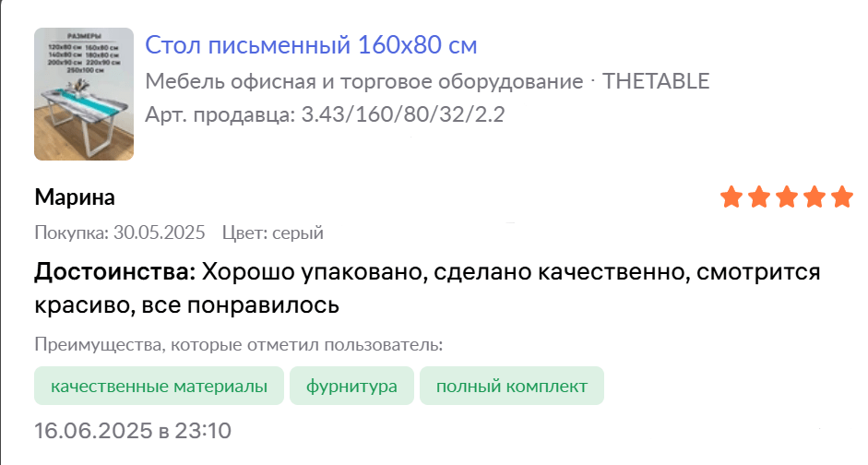Select the 'качественные материалы' tag
The height and width of the screenshot is (465, 868).
click(159, 386)
